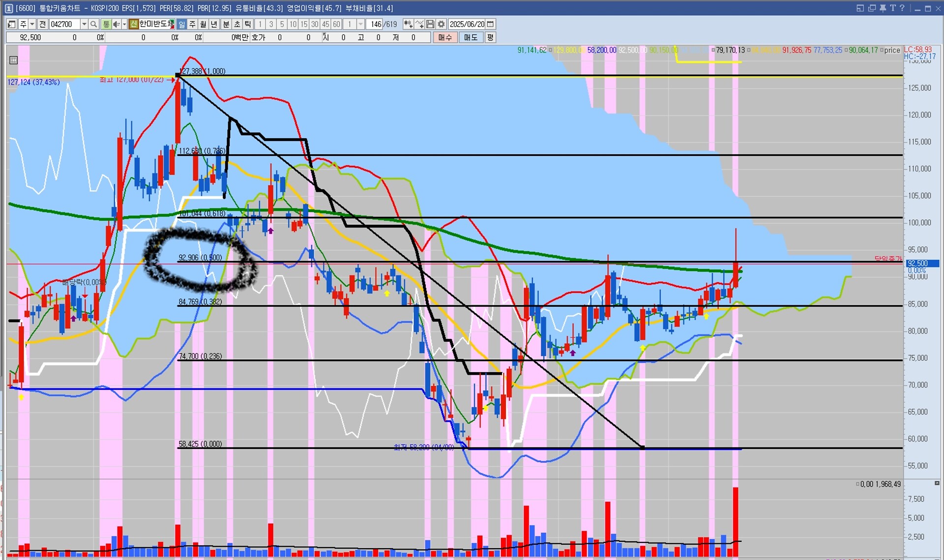Switch to minute (분) chart period
944x560 pixels.
pyautogui.click(x=226, y=24)
